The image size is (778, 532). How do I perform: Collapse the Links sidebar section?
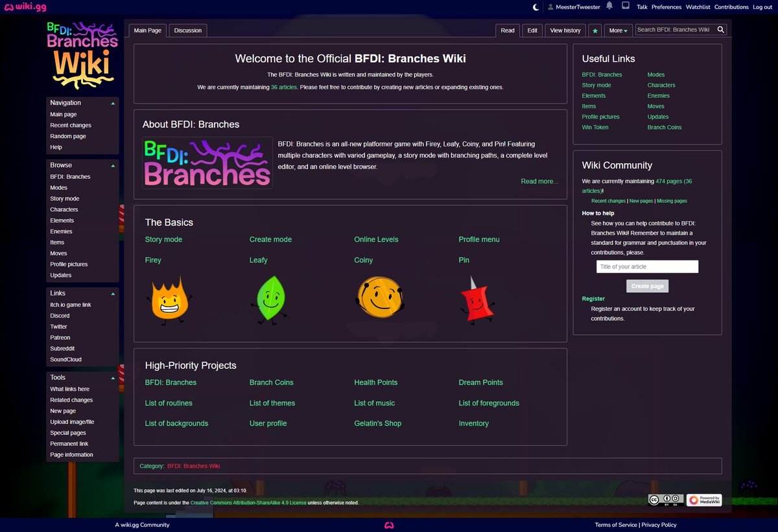pos(113,294)
